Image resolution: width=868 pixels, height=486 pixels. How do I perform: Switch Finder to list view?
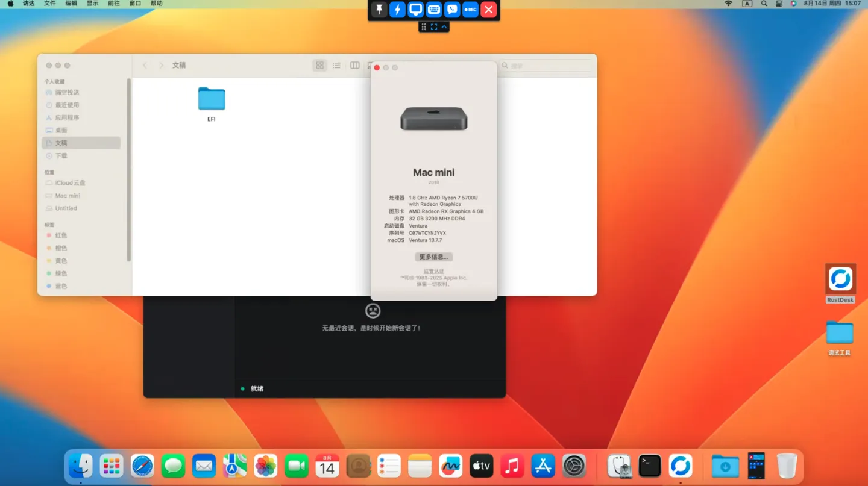tap(336, 65)
